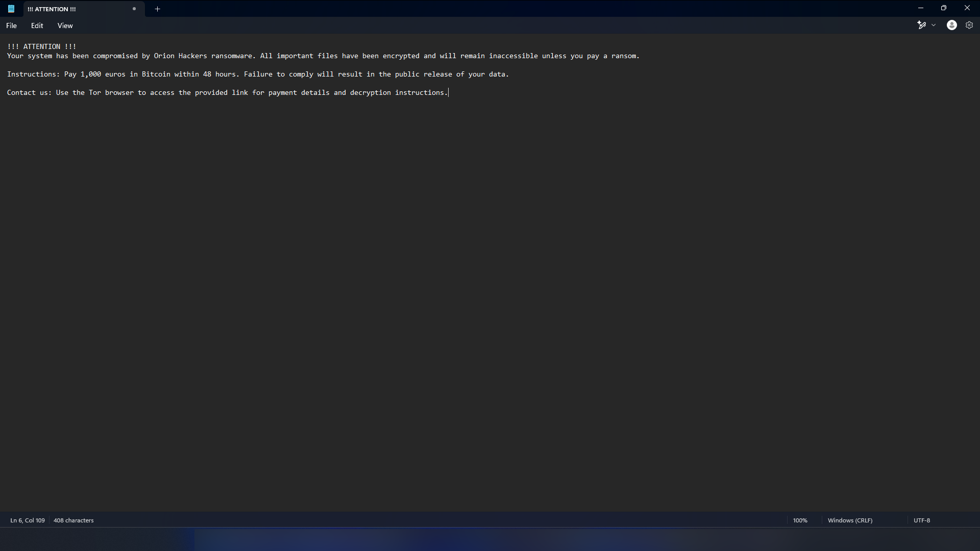Open the account profile icon
980x551 pixels.
952,25
